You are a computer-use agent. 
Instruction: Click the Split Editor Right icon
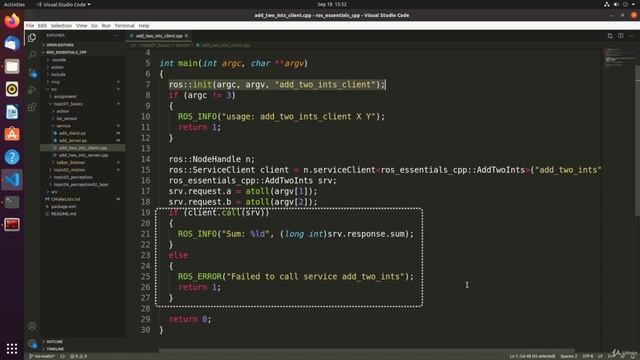coord(620,36)
